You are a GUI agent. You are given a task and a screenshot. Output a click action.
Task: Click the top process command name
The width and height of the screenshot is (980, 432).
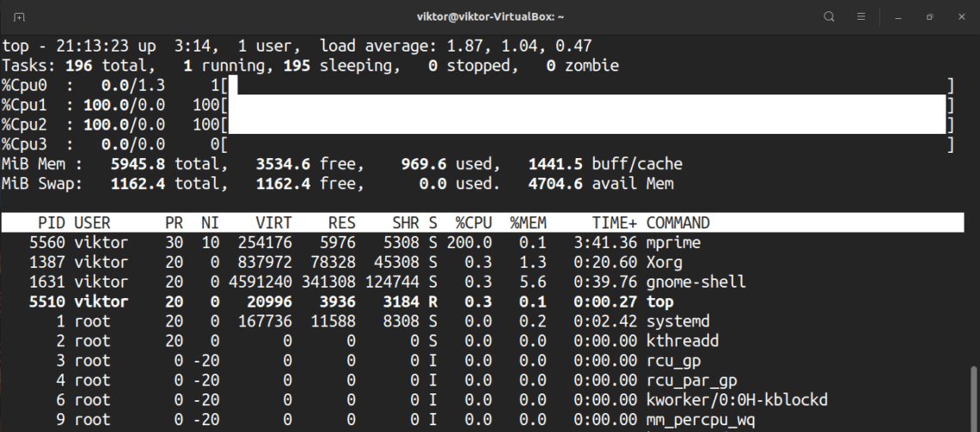[660, 301]
